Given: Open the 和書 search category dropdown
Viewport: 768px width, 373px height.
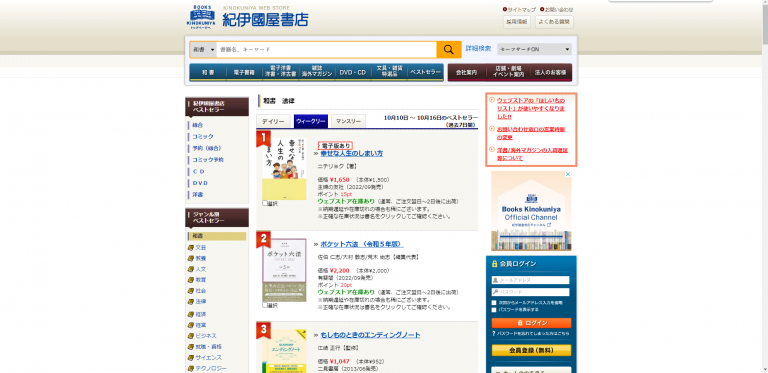Looking at the screenshot, I should (x=203, y=49).
